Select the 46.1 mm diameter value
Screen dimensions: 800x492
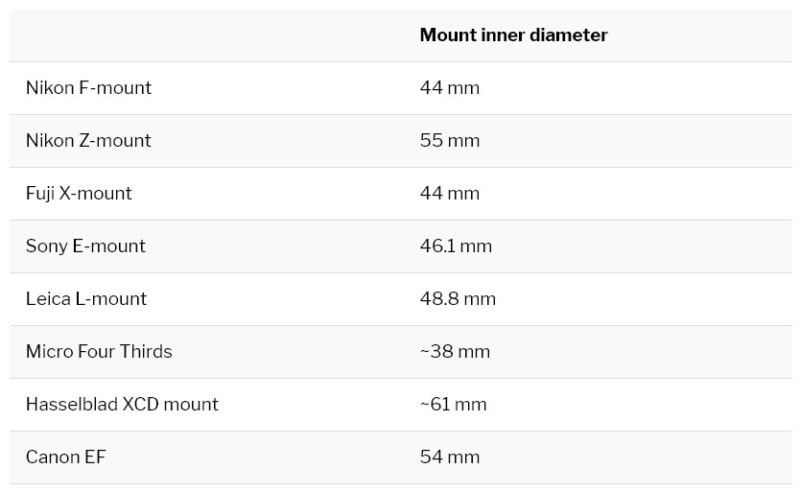[455, 246]
